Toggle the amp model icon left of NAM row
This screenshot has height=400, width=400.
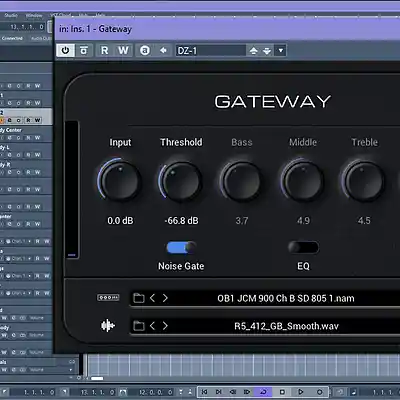point(108,297)
